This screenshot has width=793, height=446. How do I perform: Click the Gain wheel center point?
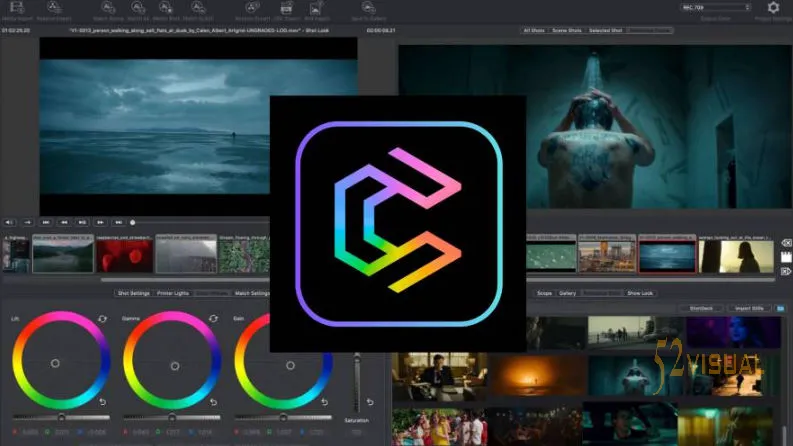point(290,365)
